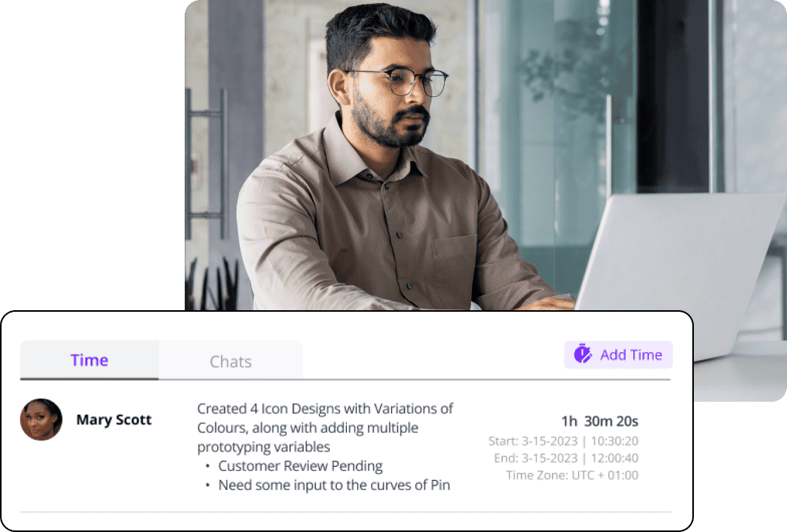Click the start time 10:30:20
The image size is (787, 532).
pos(615,441)
